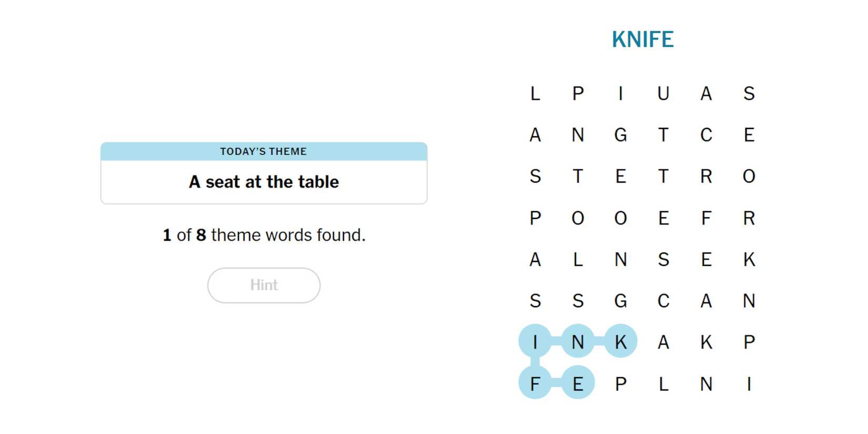Viewport: 868px width, 434px height.
Task: Select the letter K in the fifth row
Action: click(x=749, y=259)
